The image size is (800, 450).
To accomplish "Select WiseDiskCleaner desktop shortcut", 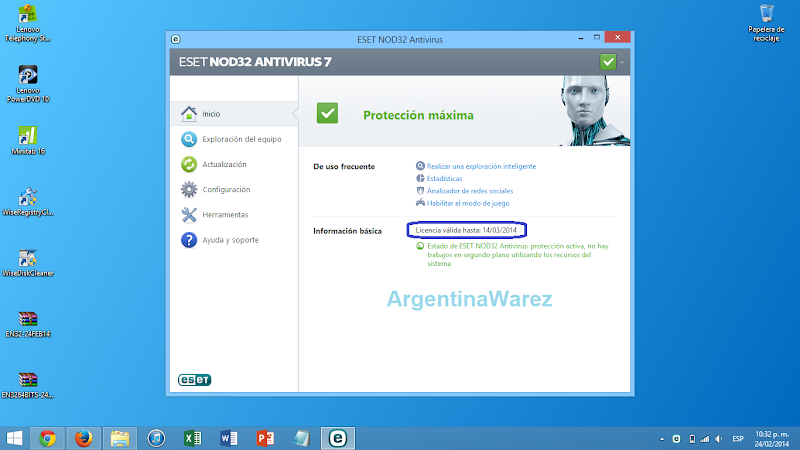I will (x=28, y=263).
